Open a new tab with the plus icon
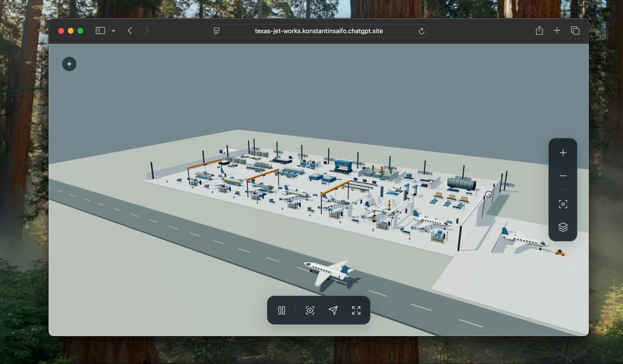 [x=556, y=31]
